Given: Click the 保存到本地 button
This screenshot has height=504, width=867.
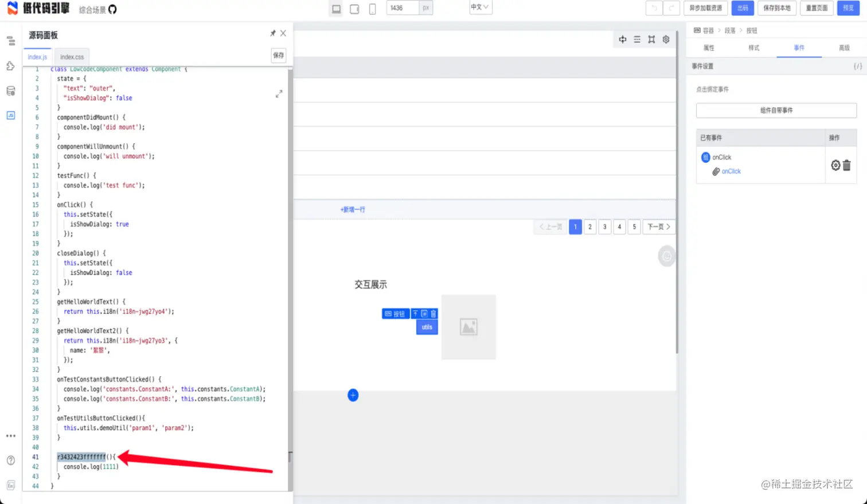Looking at the screenshot, I should pos(777,8).
